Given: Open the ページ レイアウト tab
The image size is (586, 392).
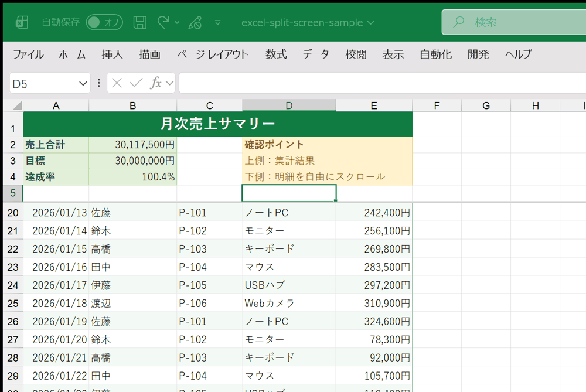Looking at the screenshot, I should 213,54.
